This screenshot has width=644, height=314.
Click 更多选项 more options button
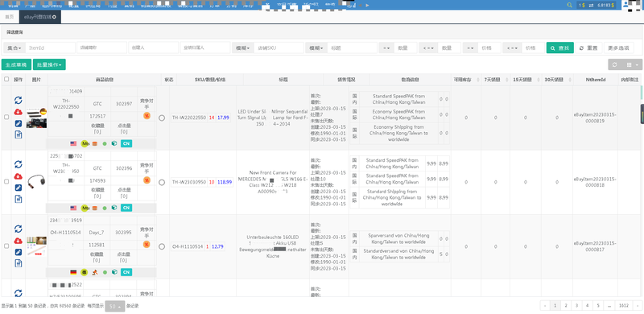pos(618,48)
